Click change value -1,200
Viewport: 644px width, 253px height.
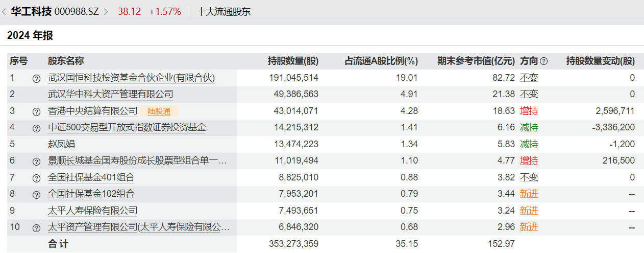pos(622,144)
